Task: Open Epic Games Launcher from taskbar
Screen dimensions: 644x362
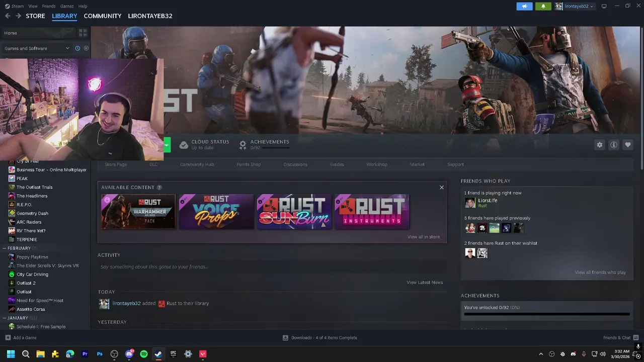Action: pos(174,354)
